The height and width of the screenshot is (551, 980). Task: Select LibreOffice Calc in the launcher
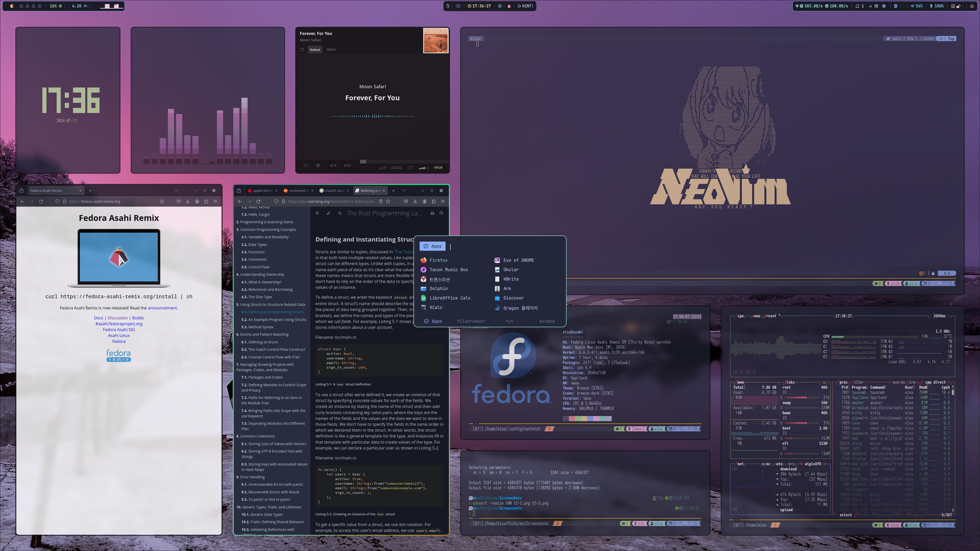[x=450, y=298]
